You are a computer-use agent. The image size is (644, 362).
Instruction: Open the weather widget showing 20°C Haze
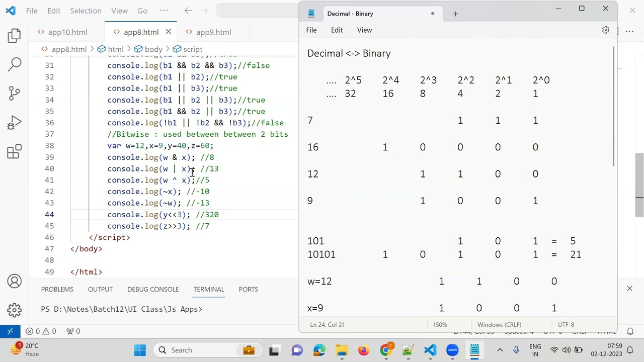[25, 350]
